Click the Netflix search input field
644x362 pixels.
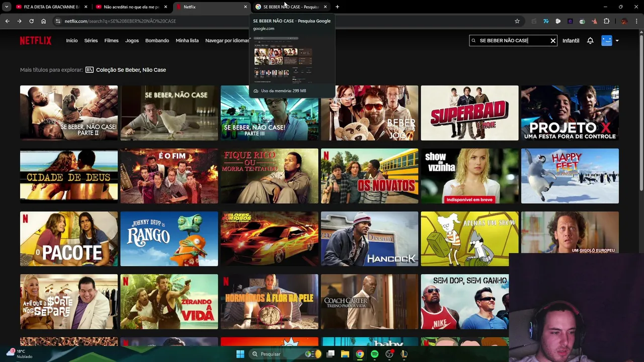[x=513, y=41]
